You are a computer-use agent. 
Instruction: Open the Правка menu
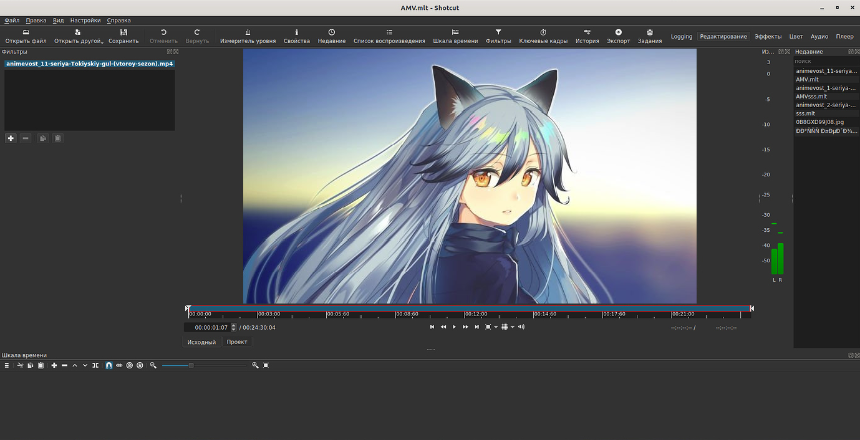(36, 20)
